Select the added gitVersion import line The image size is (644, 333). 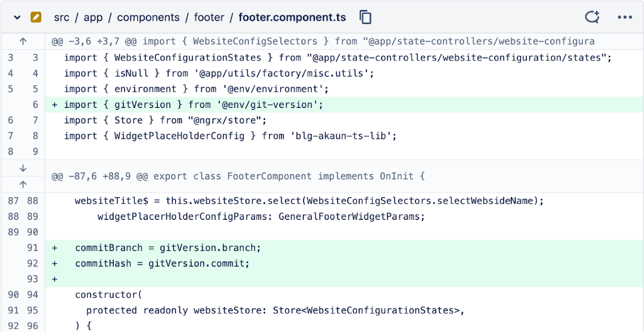click(193, 105)
